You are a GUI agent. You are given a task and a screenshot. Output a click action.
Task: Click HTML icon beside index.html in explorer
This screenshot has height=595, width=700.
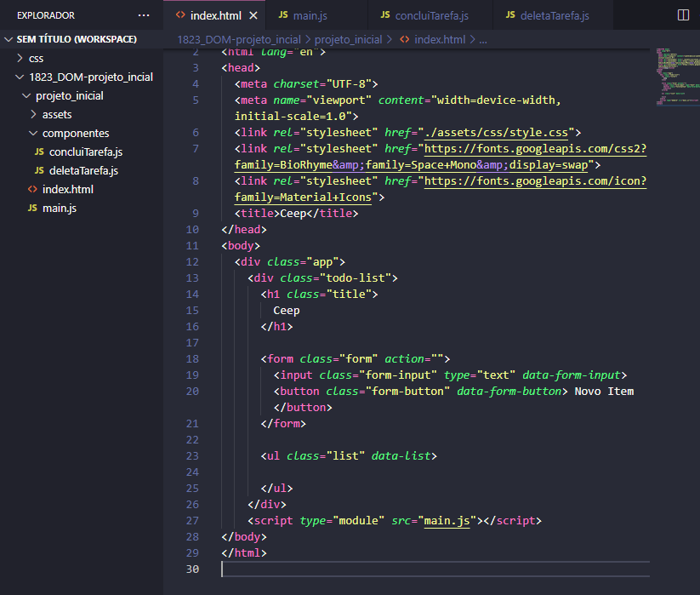[x=32, y=190]
